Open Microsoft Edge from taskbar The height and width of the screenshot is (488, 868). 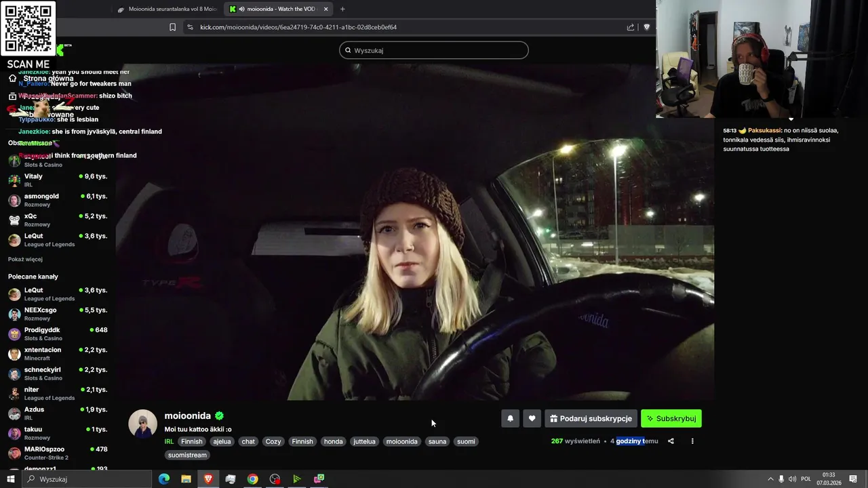click(x=163, y=479)
